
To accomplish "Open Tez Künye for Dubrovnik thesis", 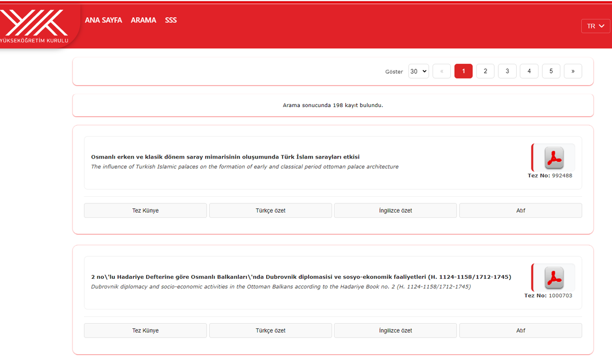I will point(145,330).
